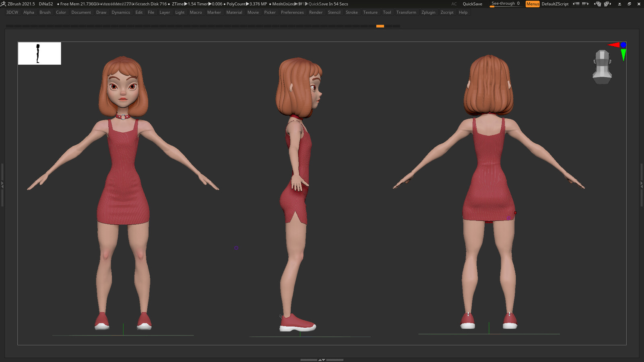Open the Movie menu

click(x=253, y=12)
